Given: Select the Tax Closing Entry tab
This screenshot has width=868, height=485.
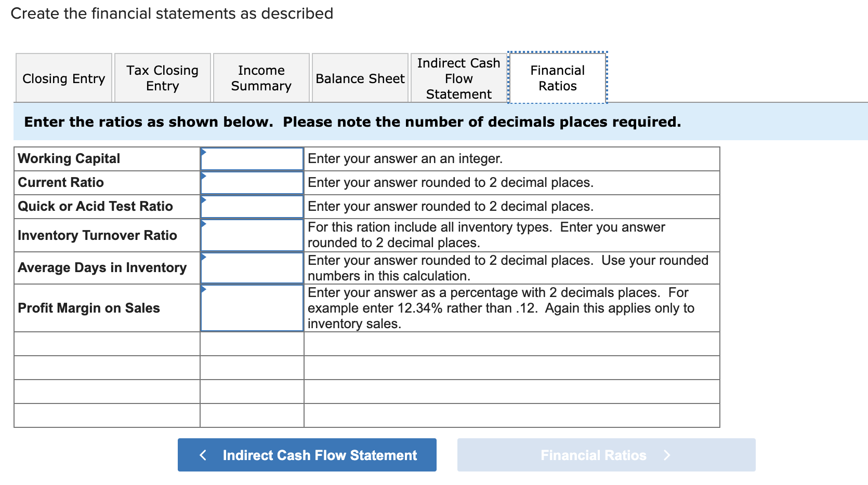Looking at the screenshot, I should pyautogui.click(x=162, y=78).
